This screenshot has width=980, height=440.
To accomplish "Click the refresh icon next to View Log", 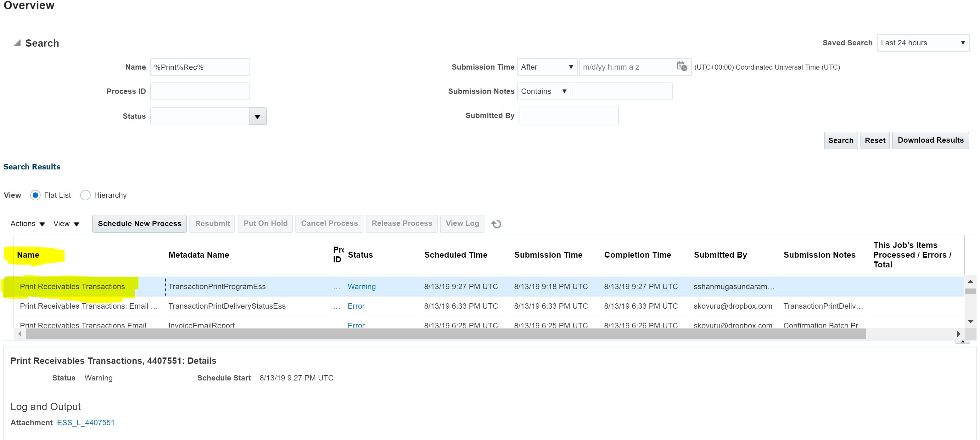I will point(496,224).
